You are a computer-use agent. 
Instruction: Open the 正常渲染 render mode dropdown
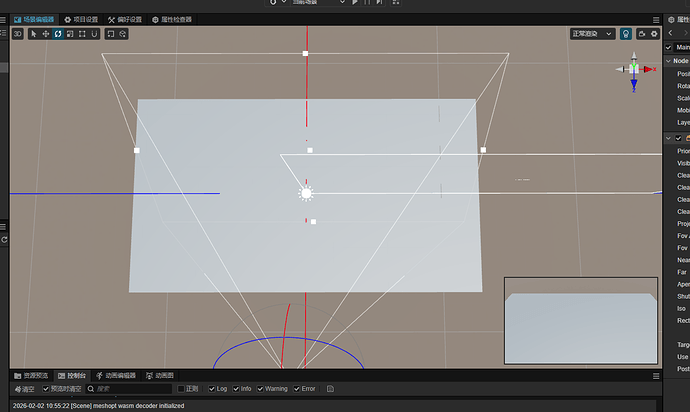[592, 34]
